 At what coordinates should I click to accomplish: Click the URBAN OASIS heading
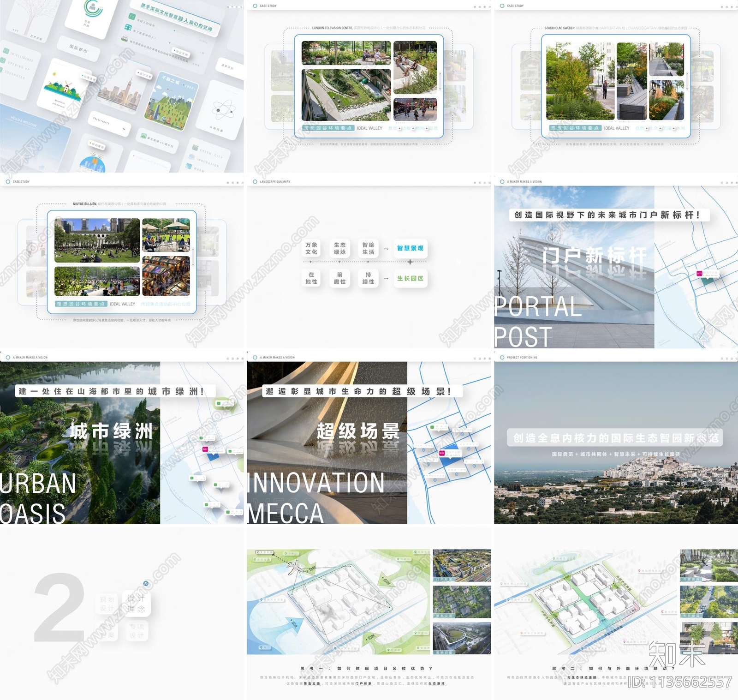[38, 498]
